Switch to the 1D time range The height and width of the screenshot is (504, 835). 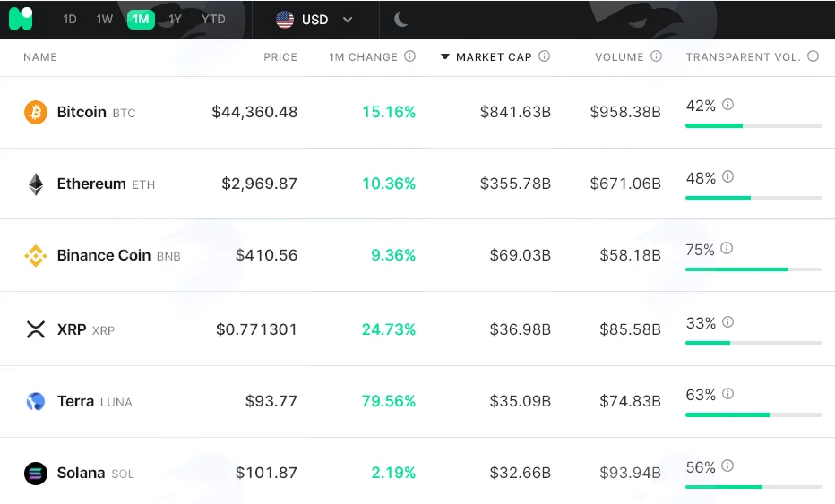coord(70,19)
